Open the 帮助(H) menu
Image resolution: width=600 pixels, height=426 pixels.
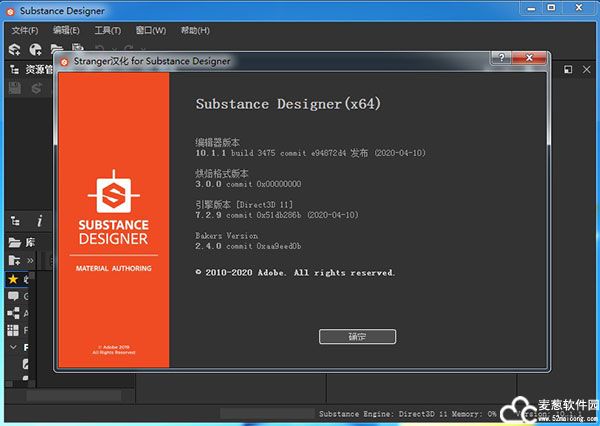point(195,30)
